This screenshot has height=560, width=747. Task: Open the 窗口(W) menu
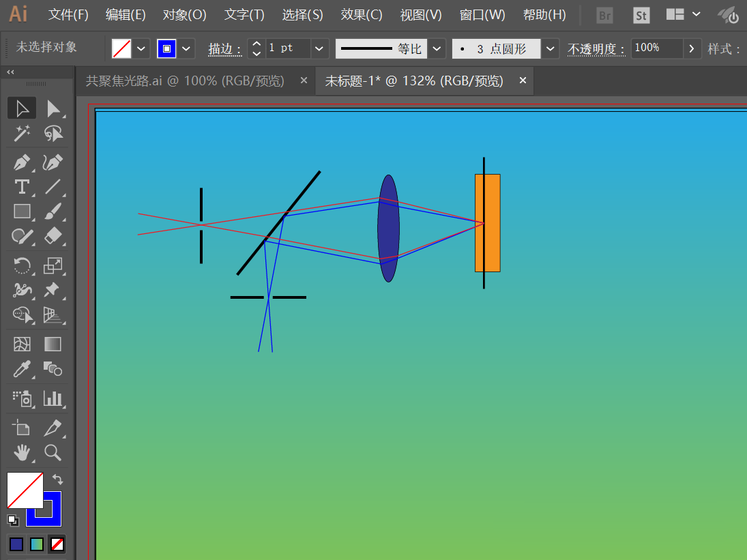pos(482,15)
